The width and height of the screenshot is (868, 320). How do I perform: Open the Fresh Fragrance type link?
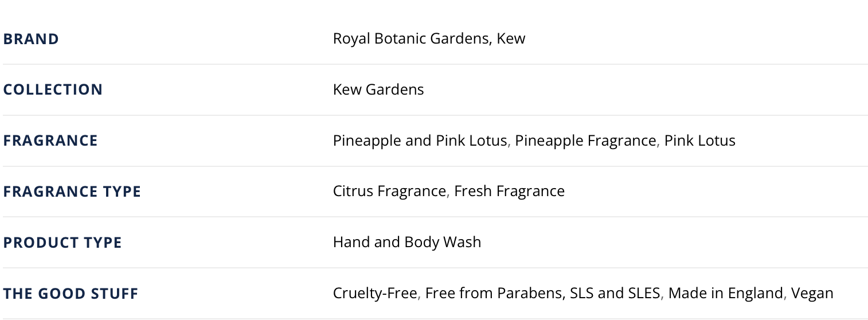pyautogui.click(x=509, y=191)
